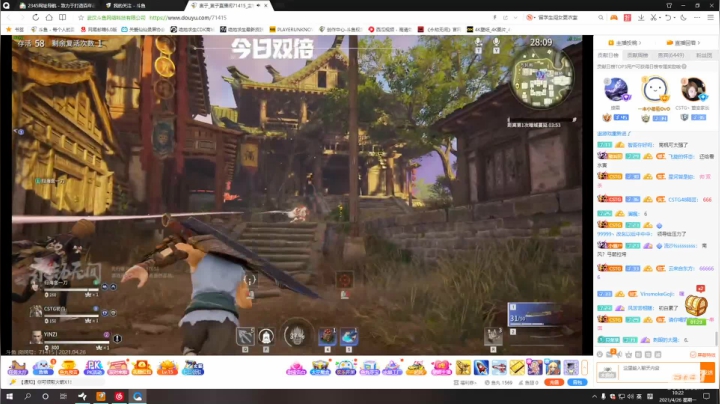
Task: Open the 西瓜视频 bookmark
Action: [x=389, y=29]
